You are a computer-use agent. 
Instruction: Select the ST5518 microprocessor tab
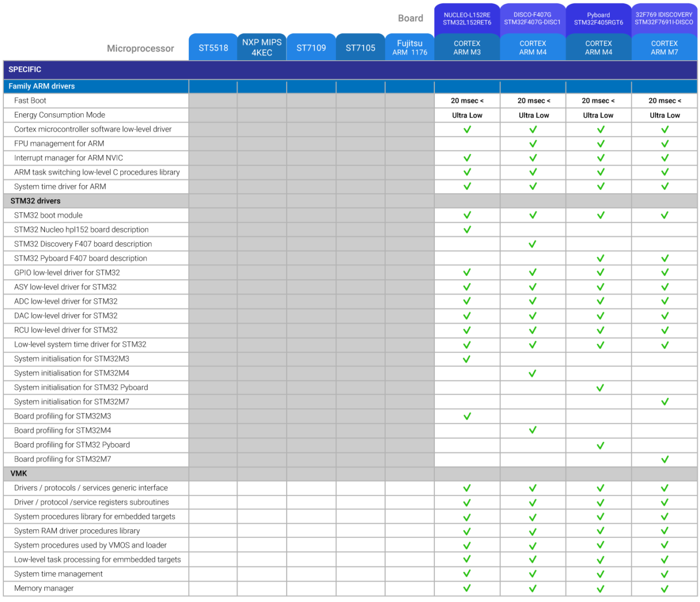click(x=213, y=48)
